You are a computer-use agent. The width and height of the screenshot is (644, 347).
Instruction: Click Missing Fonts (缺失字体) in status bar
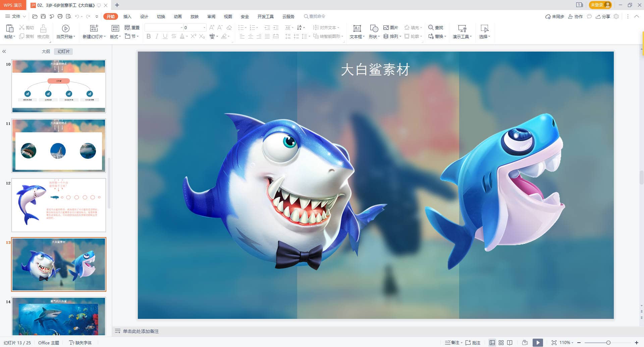(x=80, y=343)
